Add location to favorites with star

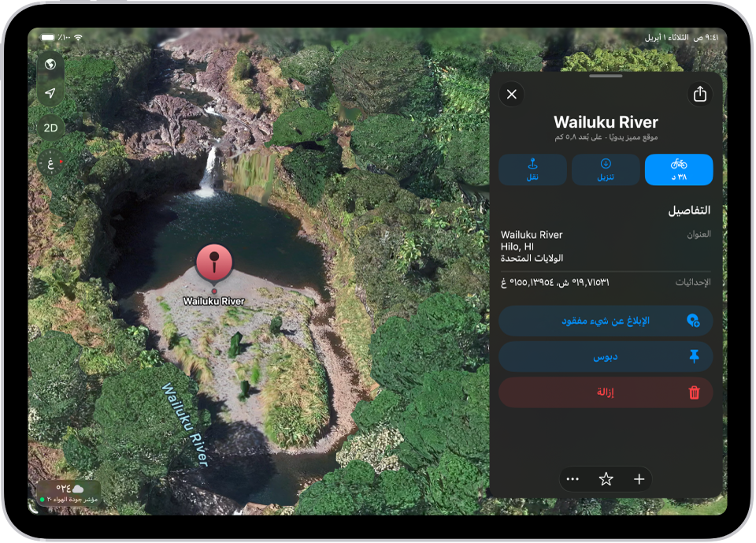[x=606, y=479]
